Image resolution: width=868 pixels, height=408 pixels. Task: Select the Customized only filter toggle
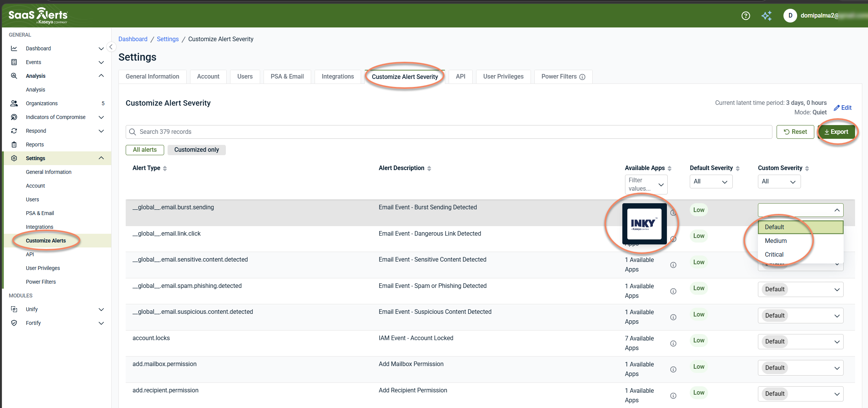coord(197,150)
